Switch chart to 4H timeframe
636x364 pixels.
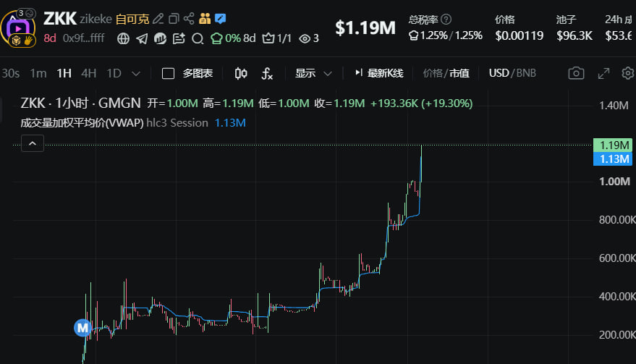coord(88,73)
